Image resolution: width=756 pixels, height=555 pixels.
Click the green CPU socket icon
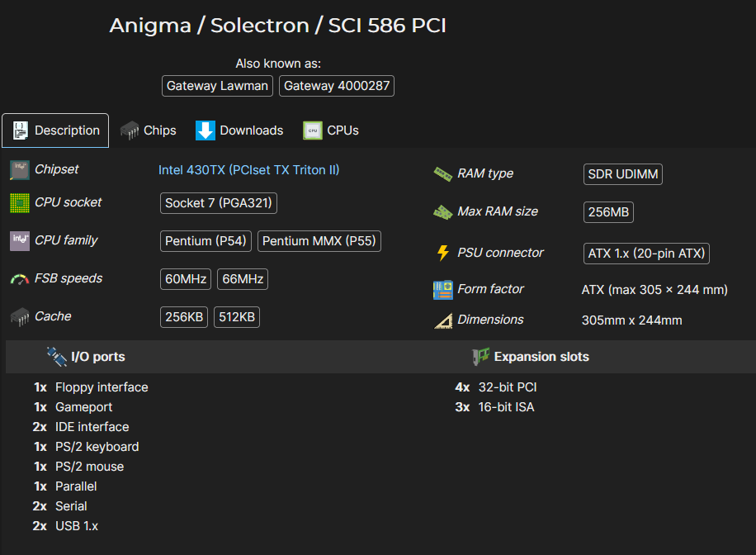pos(20,202)
